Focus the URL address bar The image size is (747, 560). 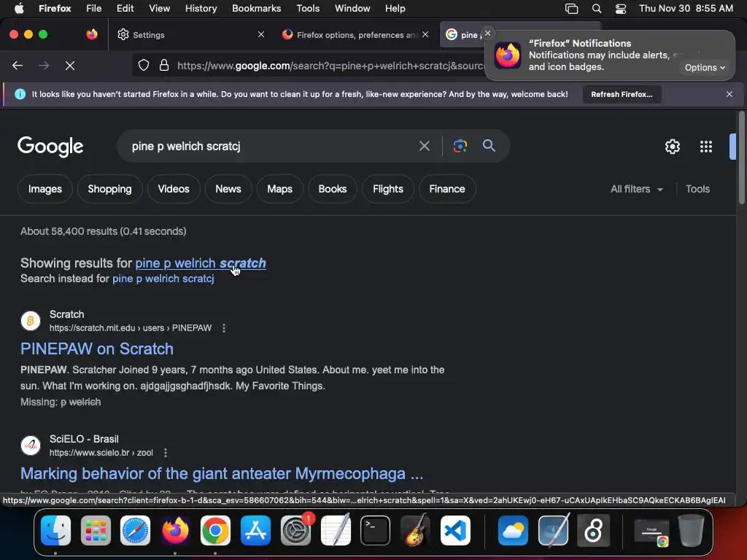(329, 66)
